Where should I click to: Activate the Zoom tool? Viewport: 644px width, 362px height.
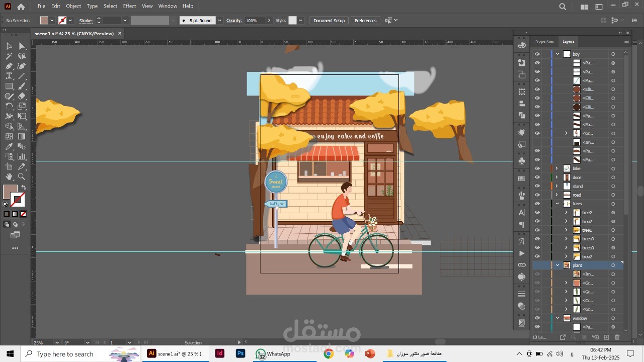(22, 176)
